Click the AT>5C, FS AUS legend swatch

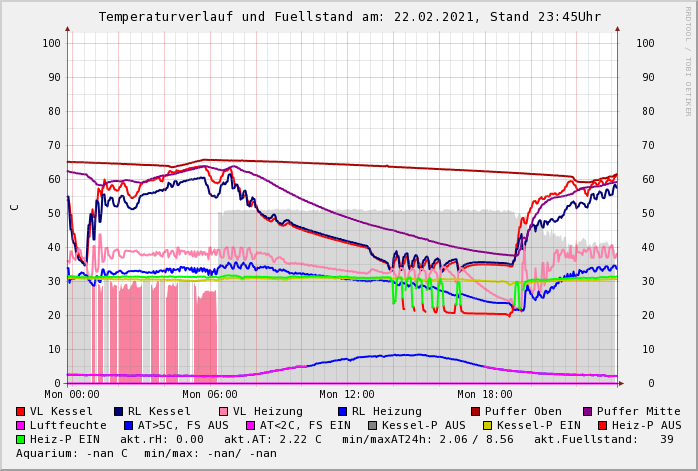click(x=128, y=426)
